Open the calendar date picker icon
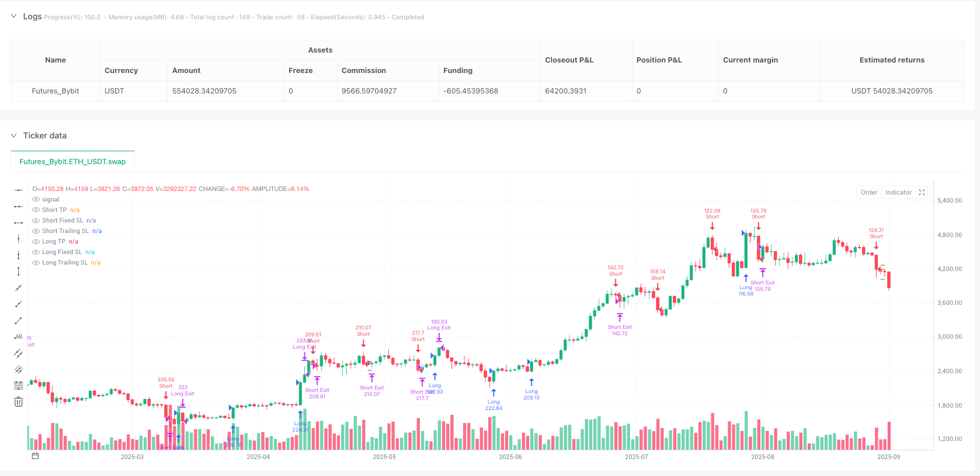Image resolution: width=980 pixels, height=476 pixels. coord(35,456)
